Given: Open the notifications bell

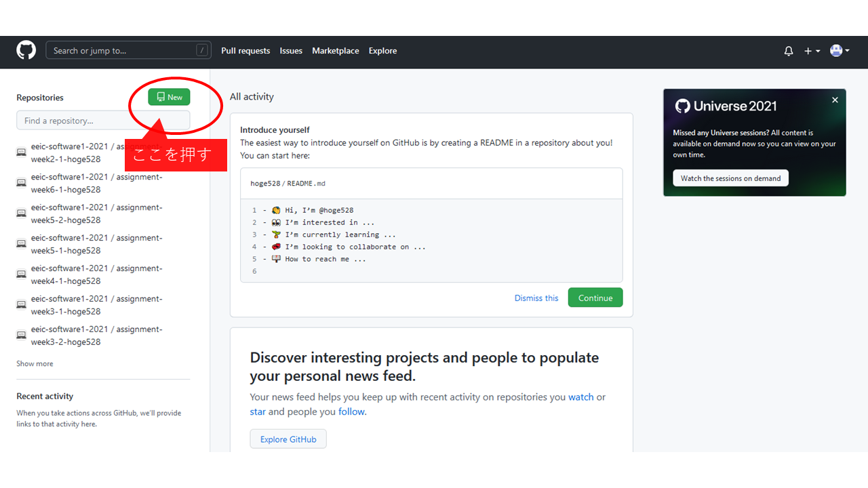Looking at the screenshot, I should tap(789, 51).
